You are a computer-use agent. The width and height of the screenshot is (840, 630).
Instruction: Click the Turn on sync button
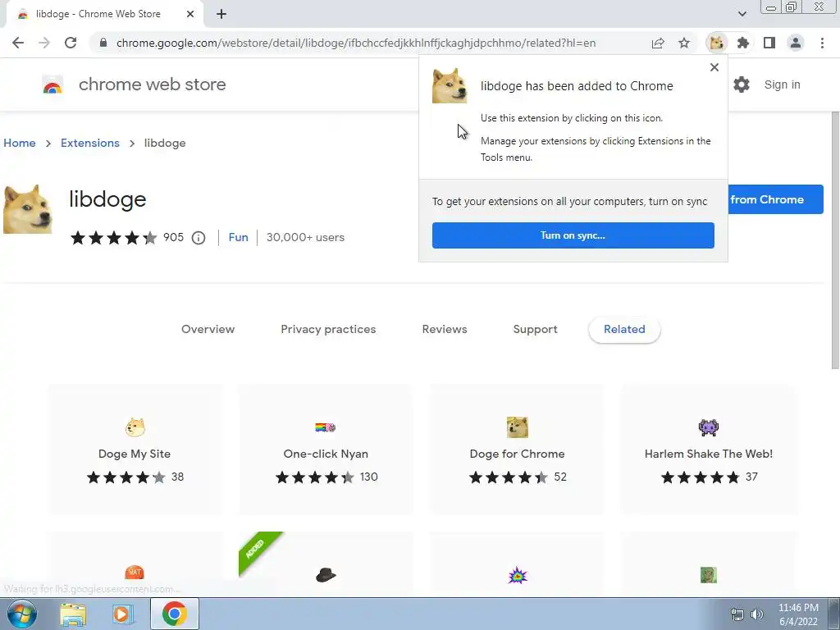pos(573,235)
